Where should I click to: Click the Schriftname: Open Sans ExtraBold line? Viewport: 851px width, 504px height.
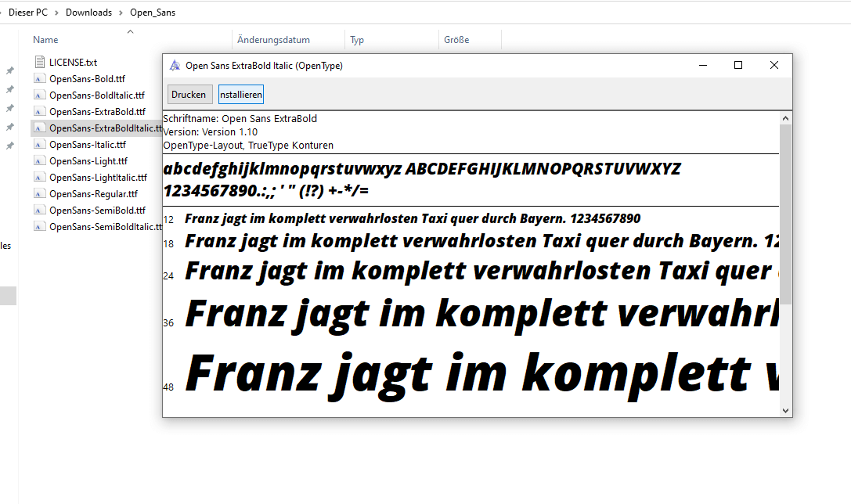pos(240,118)
